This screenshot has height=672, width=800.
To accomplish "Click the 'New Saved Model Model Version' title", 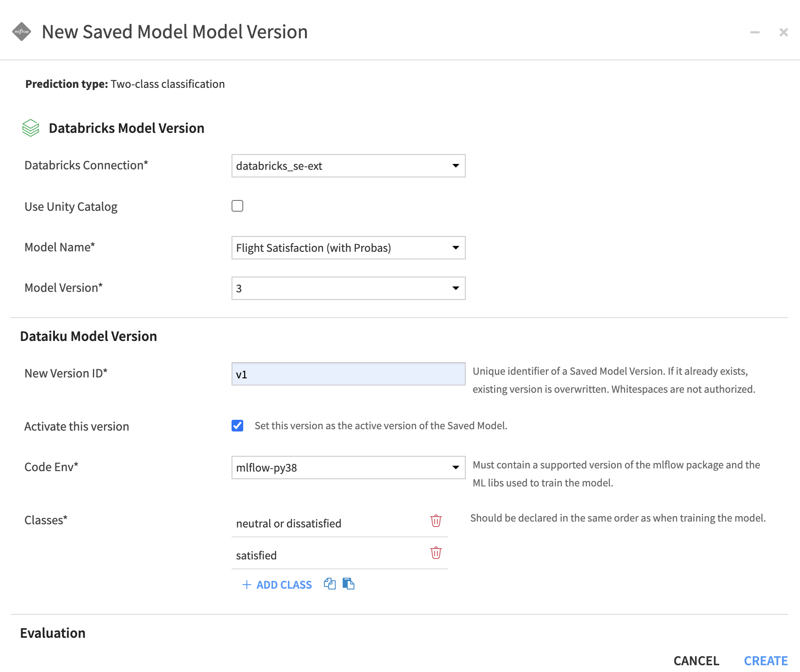I will (x=175, y=32).
